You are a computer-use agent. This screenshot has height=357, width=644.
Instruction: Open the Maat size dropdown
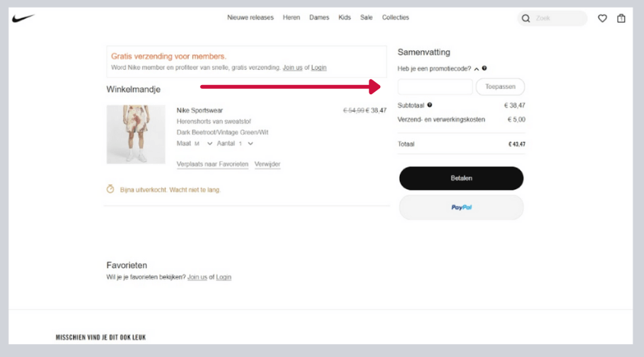(x=203, y=143)
